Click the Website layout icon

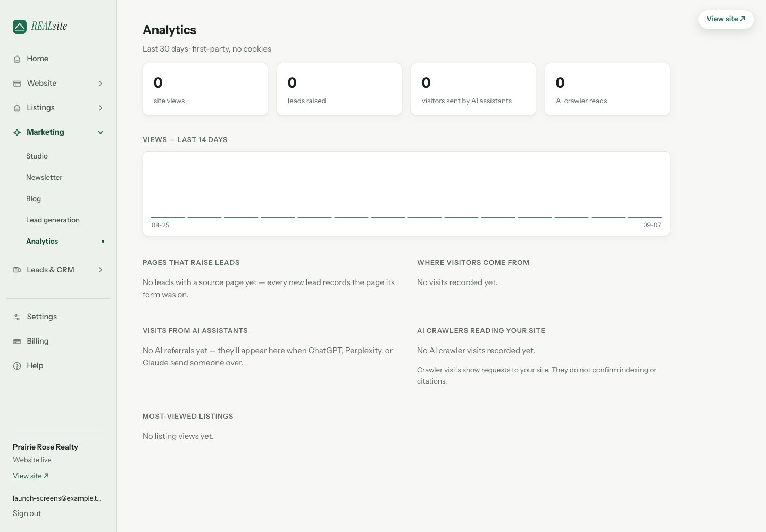tap(17, 84)
